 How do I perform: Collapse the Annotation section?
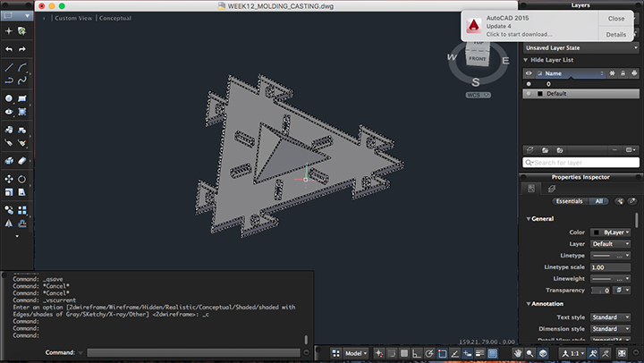pyautogui.click(x=529, y=304)
